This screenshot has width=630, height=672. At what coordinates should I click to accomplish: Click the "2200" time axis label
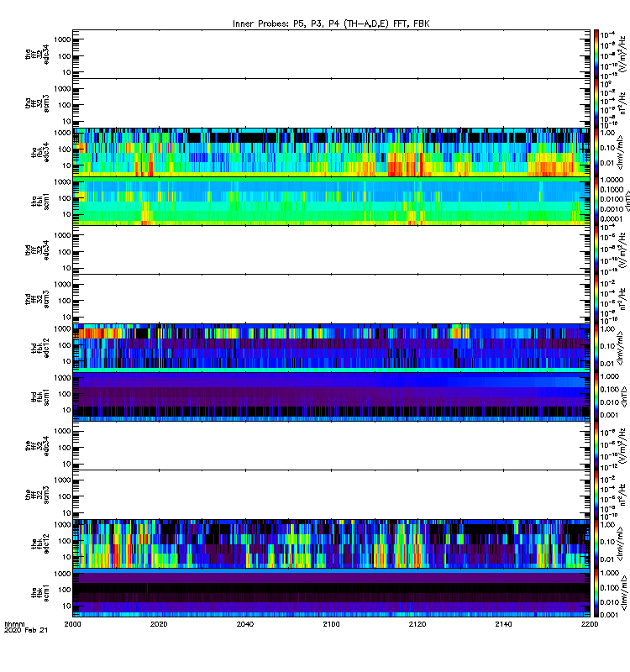590,624
